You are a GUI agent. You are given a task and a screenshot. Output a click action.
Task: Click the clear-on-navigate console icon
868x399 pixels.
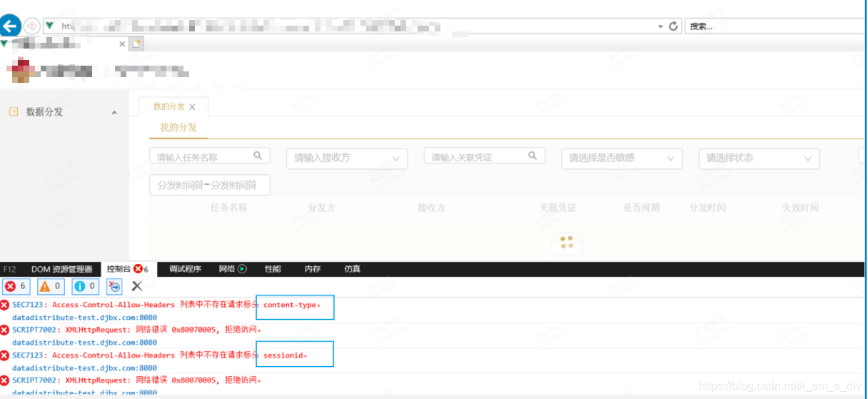(x=115, y=286)
